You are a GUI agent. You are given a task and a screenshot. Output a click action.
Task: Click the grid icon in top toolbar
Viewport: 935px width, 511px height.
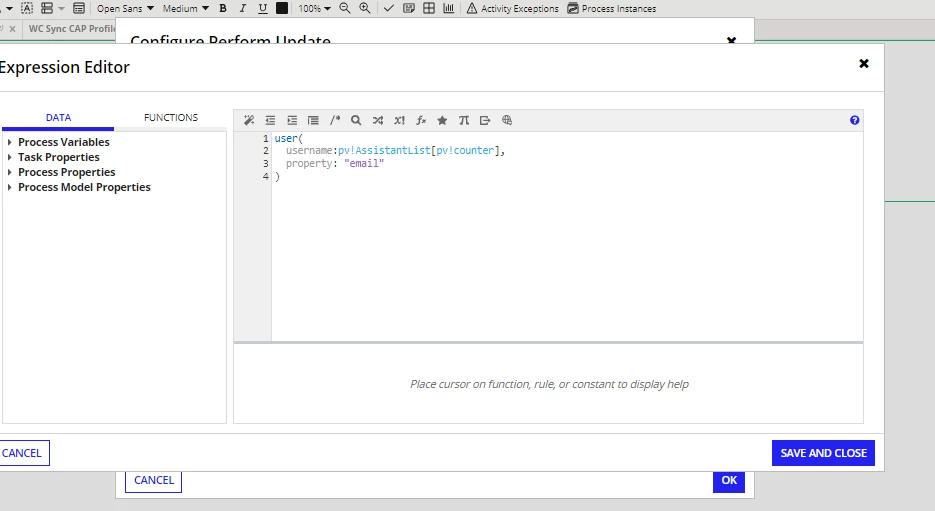click(x=429, y=8)
